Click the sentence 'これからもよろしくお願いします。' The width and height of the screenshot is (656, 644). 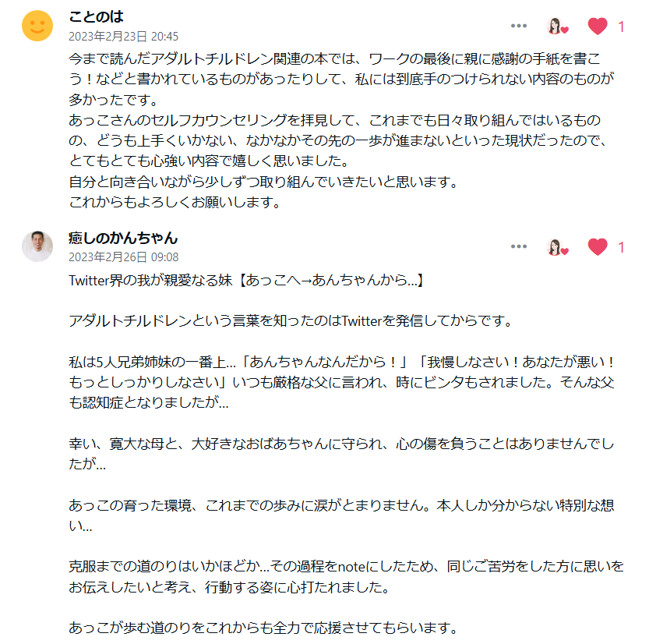[175, 203]
